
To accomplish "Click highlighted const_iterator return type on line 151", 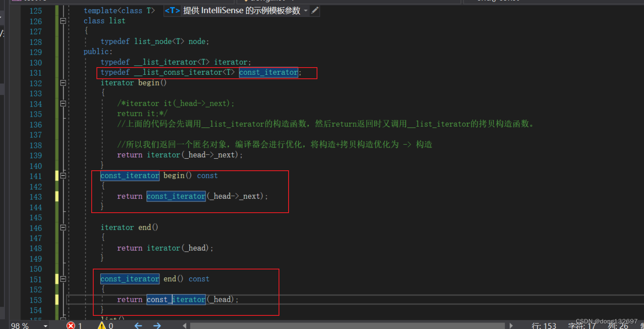I will [x=130, y=279].
